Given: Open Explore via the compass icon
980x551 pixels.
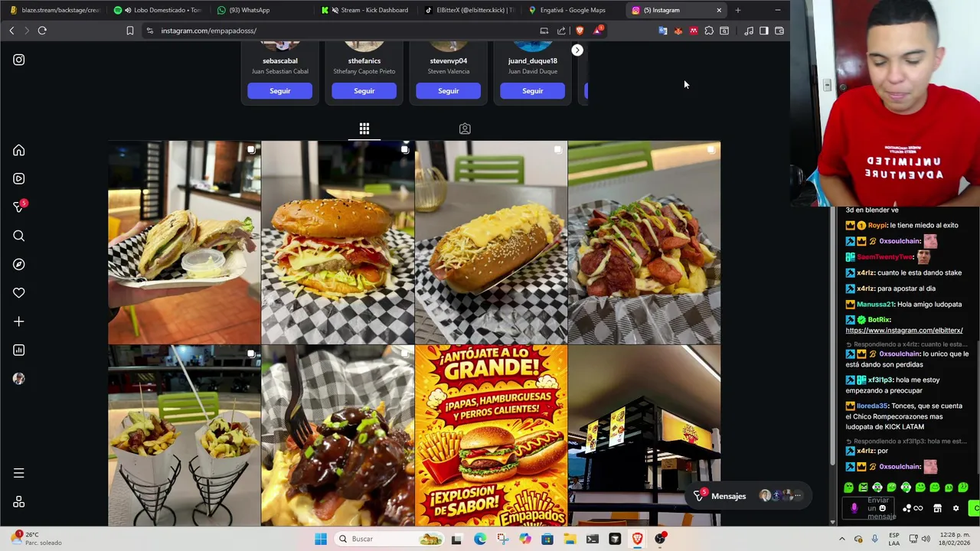Looking at the screenshot, I should 18,265.
